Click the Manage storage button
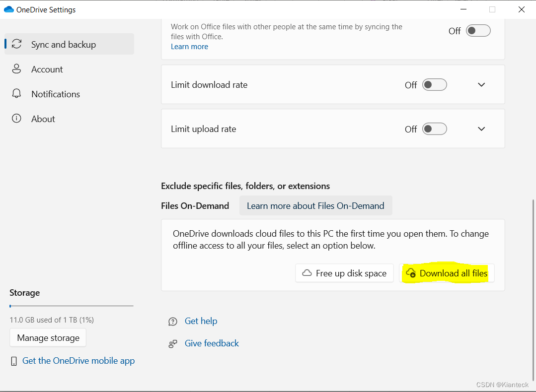The width and height of the screenshot is (536, 392). 48,337
